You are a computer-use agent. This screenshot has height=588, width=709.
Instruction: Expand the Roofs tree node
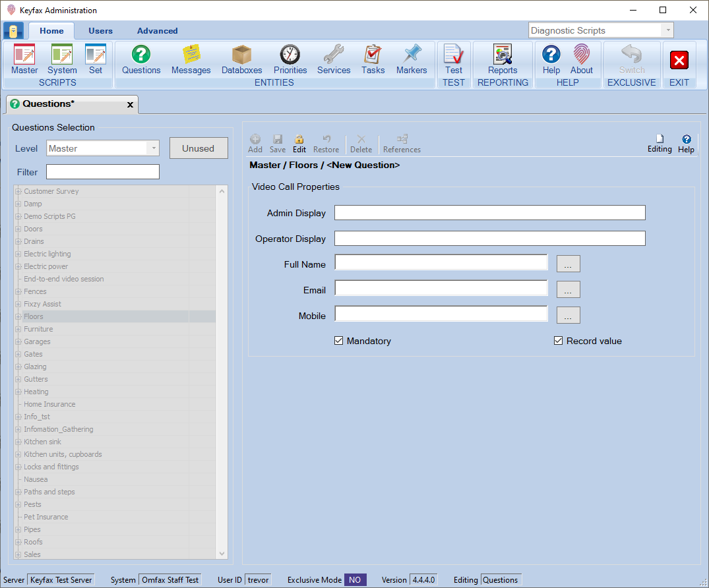pos(18,542)
